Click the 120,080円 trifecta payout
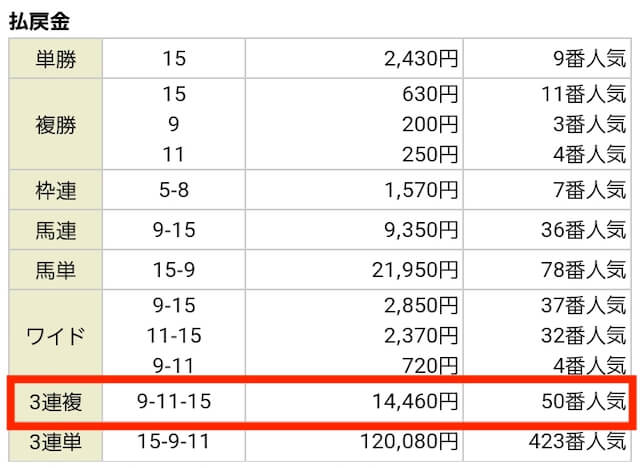This screenshot has width=640, height=468. click(x=409, y=441)
